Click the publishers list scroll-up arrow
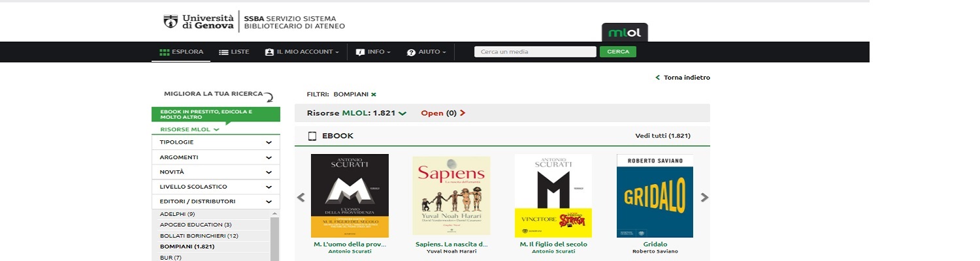980x261 pixels. [275, 213]
